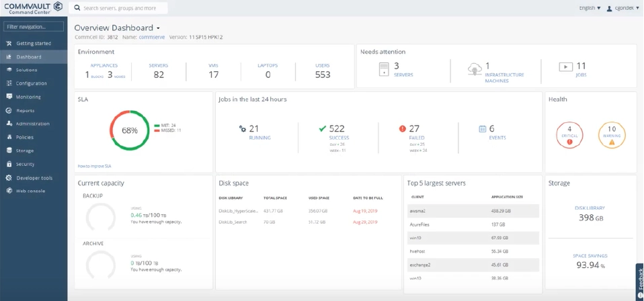Image resolution: width=644 pixels, height=301 pixels.
Task: Click the jobs play icon in Needs attention
Action: pos(565,67)
